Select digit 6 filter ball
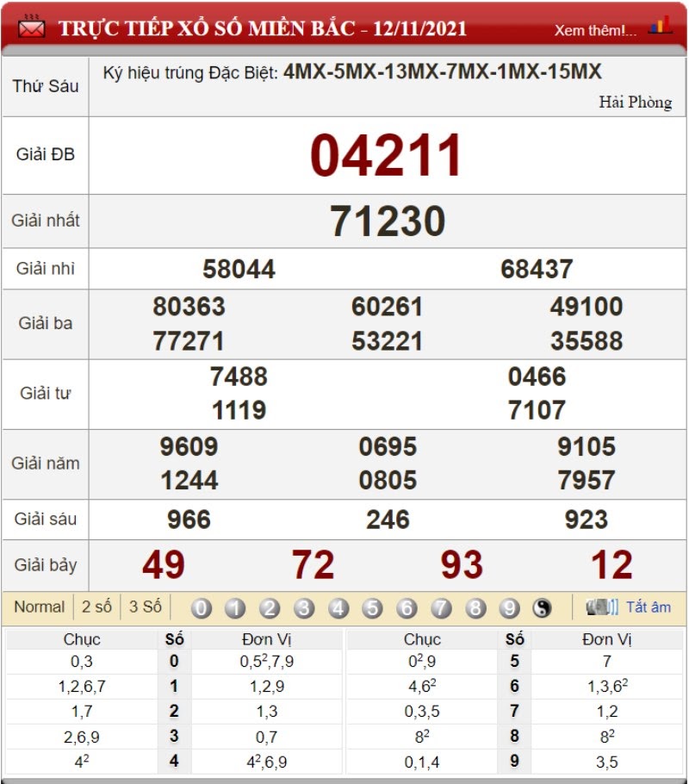 pos(407,608)
